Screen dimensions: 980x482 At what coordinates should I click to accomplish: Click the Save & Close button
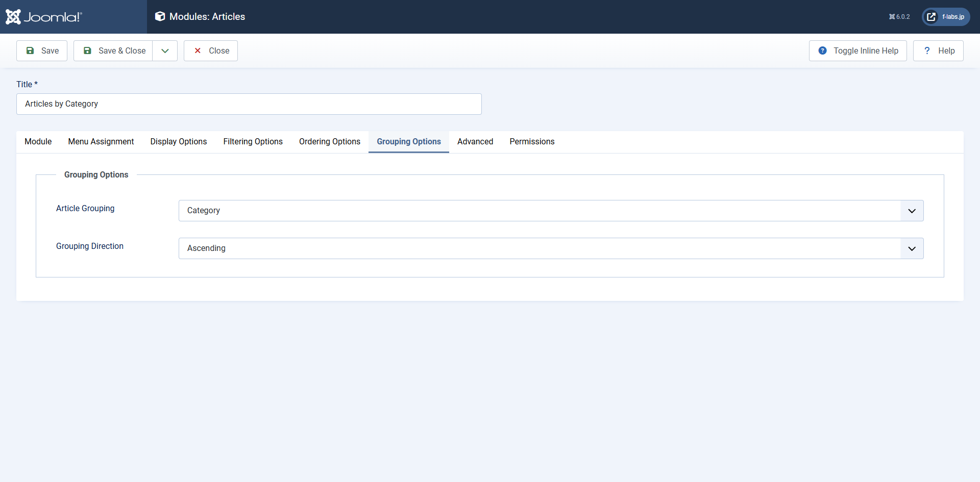pos(113,50)
